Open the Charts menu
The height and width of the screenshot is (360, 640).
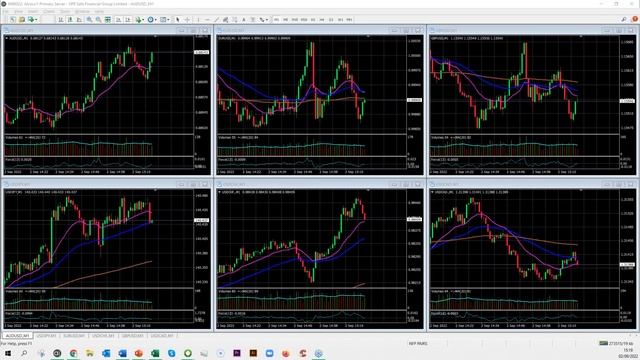click(49, 11)
